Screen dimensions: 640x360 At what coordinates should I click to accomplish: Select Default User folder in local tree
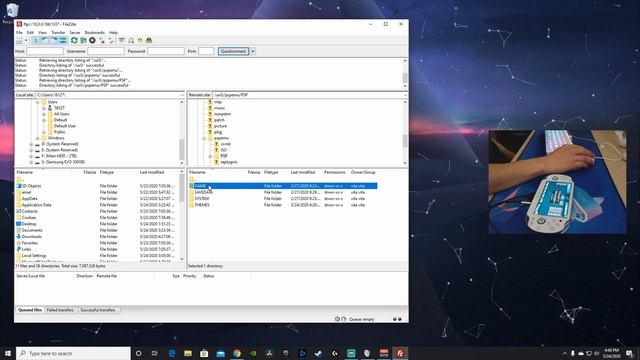pos(64,126)
